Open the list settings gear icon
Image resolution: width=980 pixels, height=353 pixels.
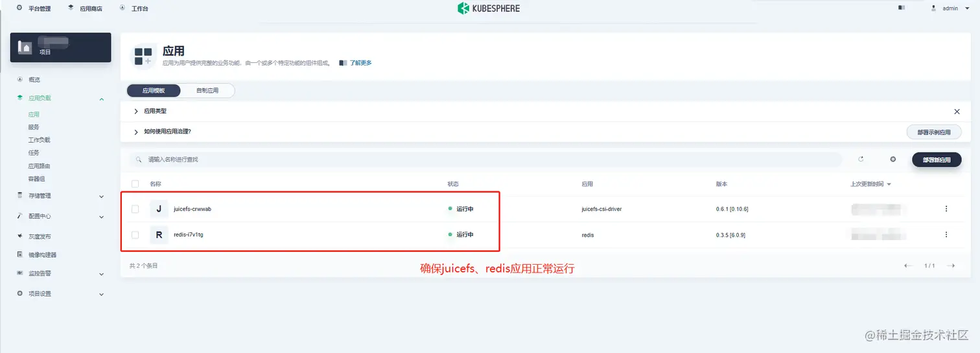892,159
